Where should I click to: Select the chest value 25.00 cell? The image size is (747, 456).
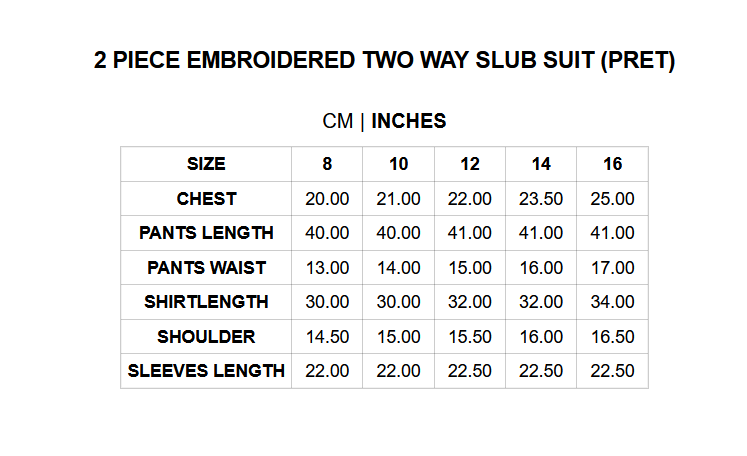[613, 199]
